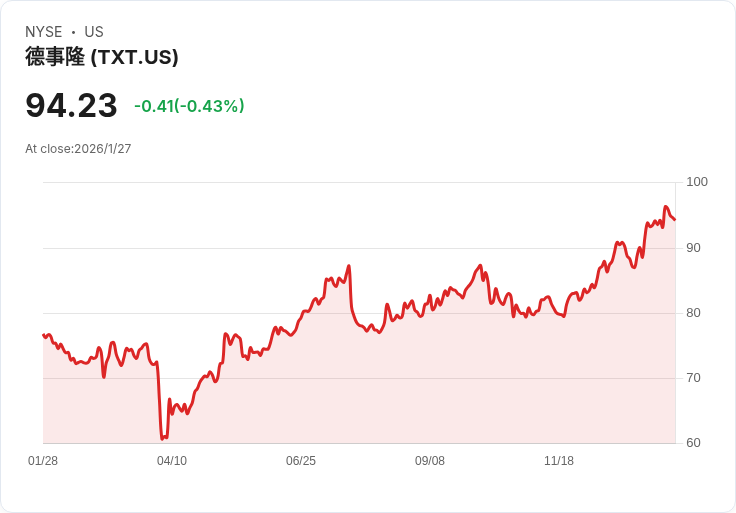Image resolution: width=736 pixels, height=513 pixels.
Task: Click the price change -0.41(-0.43%)
Action: tap(189, 106)
